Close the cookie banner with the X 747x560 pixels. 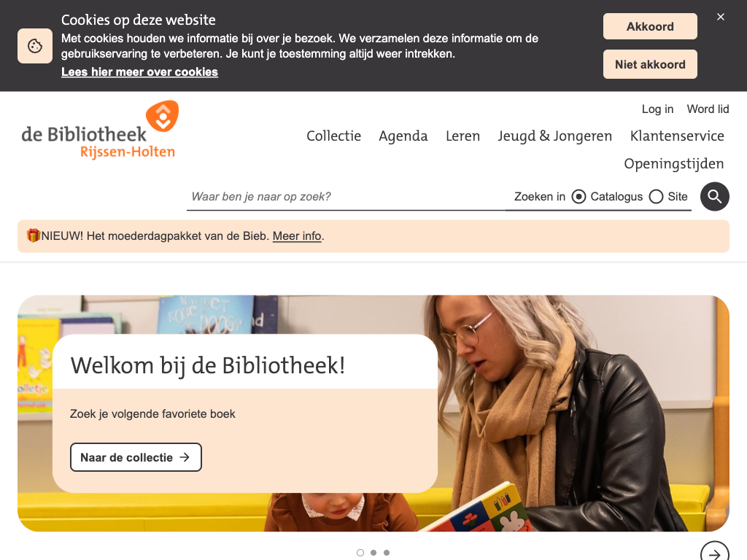click(x=720, y=17)
